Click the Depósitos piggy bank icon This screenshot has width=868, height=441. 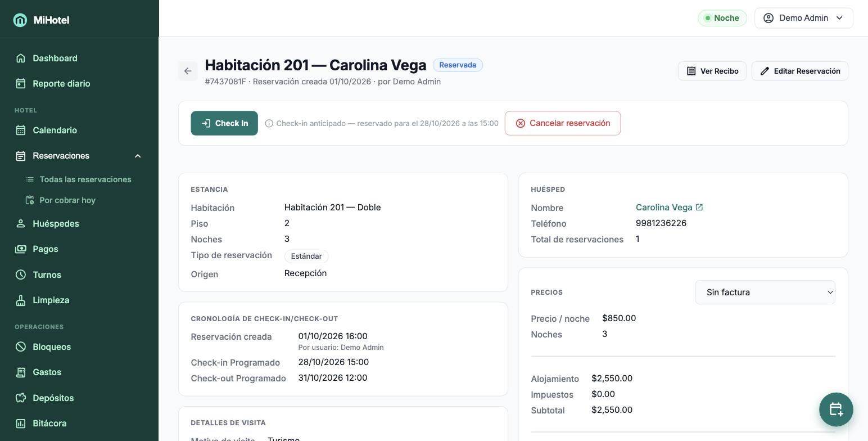(x=21, y=398)
